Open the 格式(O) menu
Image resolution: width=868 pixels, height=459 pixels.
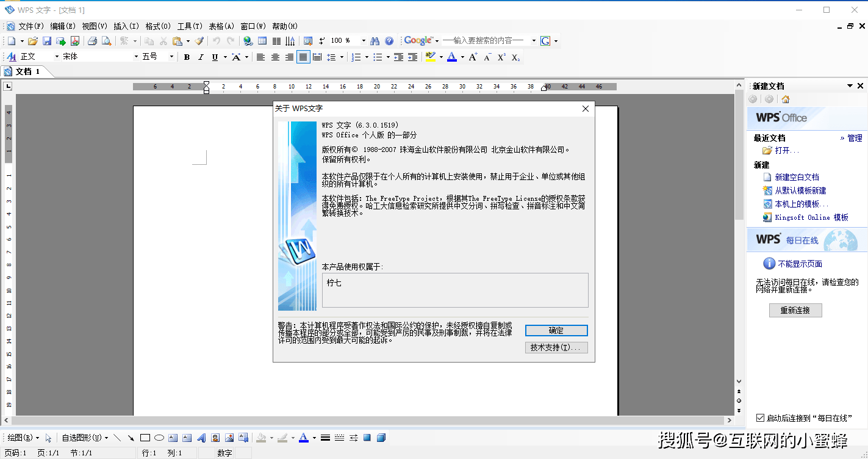[158, 26]
